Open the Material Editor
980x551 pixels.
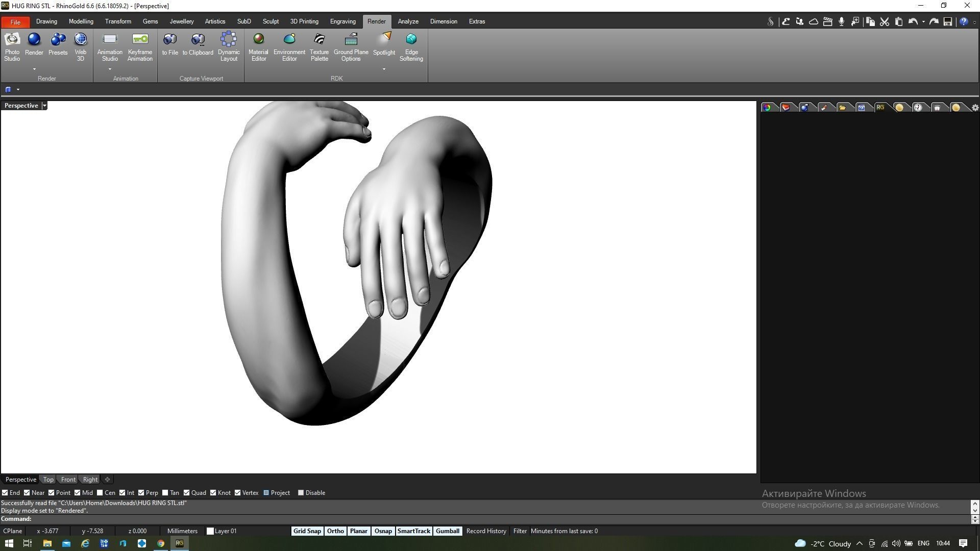point(258,47)
